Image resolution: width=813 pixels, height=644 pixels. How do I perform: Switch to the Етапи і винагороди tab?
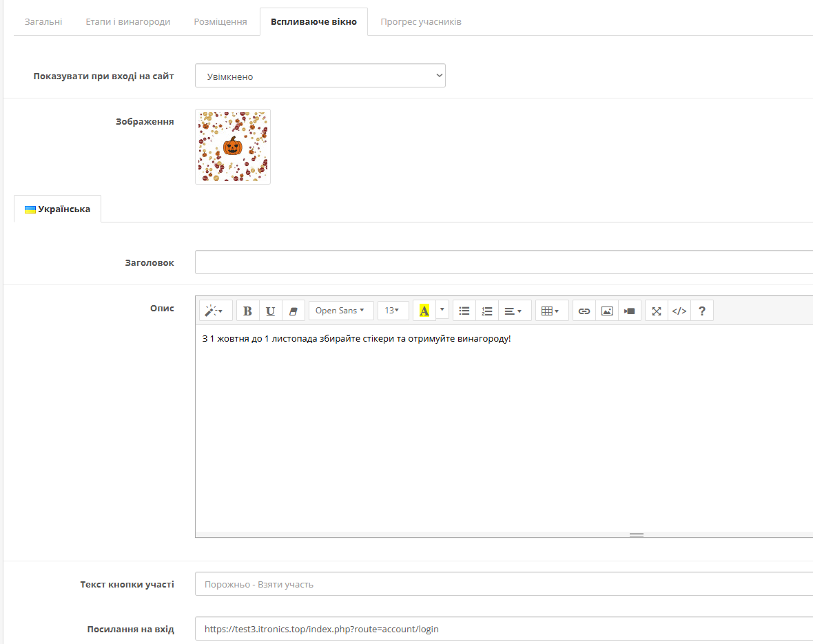(128, 22)
